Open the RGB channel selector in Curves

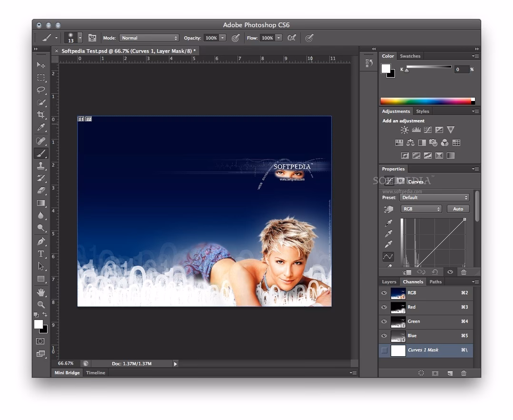pyautogui.click(x=421, y=209)
